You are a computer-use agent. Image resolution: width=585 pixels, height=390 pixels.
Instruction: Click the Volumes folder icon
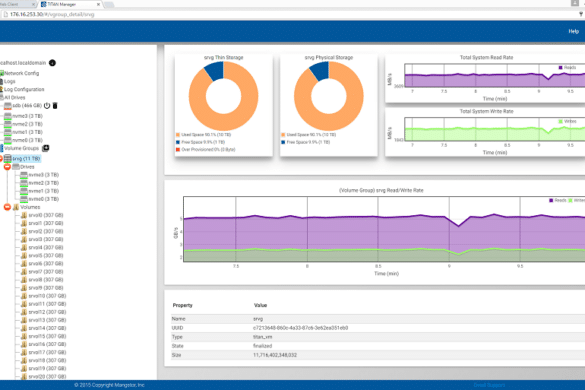click(x=16, y=207)
